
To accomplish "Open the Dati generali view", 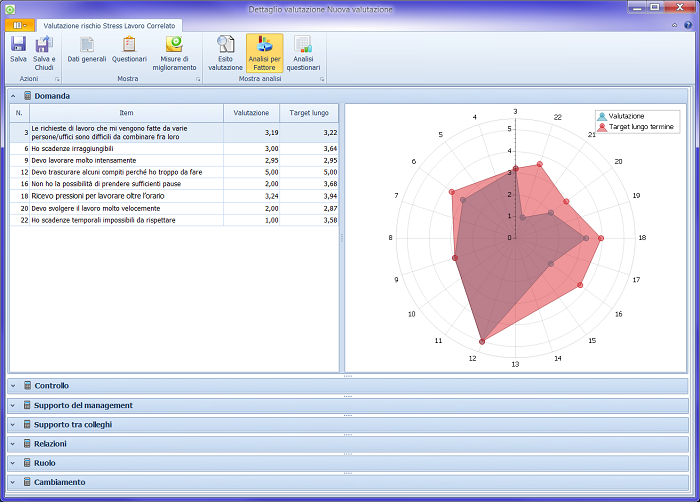I will pos(87,45).
